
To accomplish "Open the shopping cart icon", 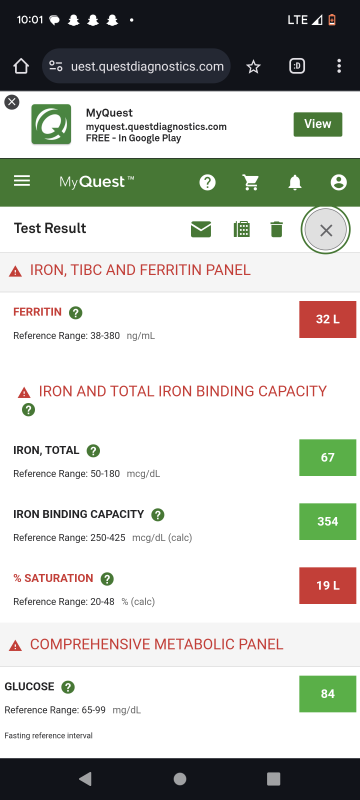I will coord(250,182).
